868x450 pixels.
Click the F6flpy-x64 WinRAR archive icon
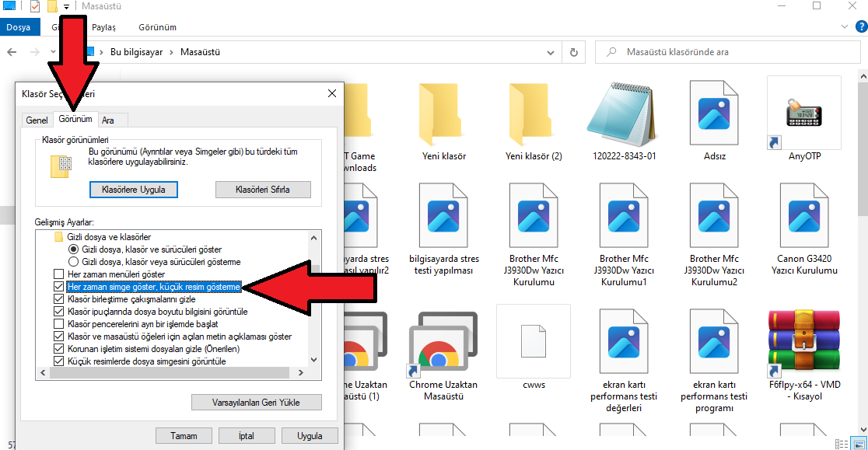point(803,342)
